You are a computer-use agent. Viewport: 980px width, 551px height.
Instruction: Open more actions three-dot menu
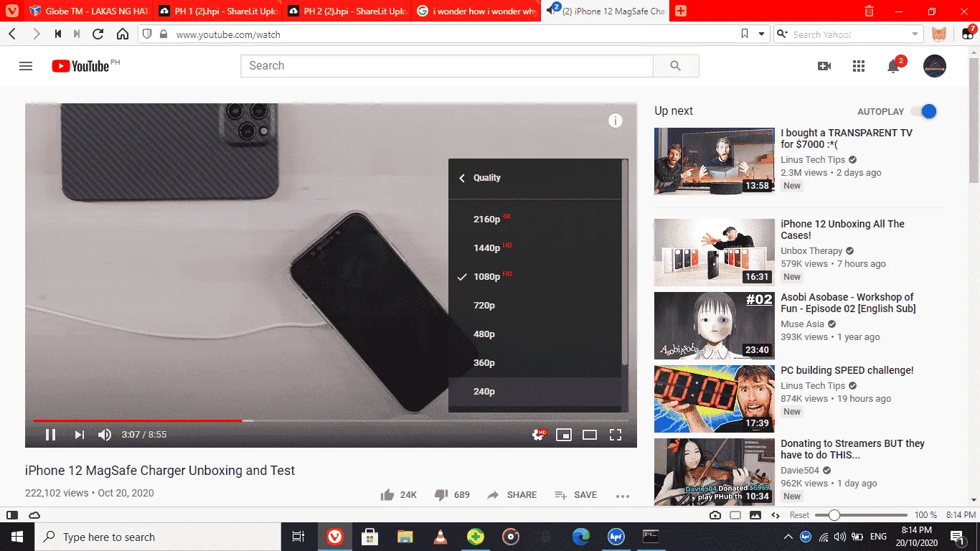pyautogui.click(x=622, y=496)
